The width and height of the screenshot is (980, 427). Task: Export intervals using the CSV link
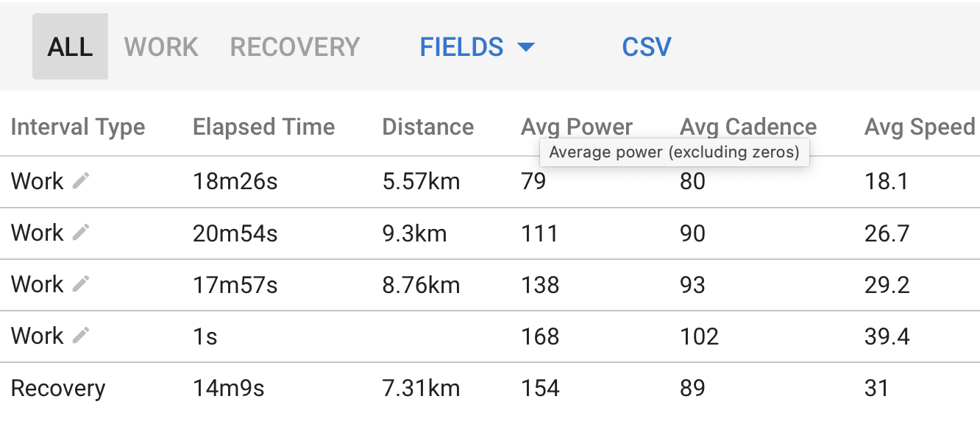[647, 47]
